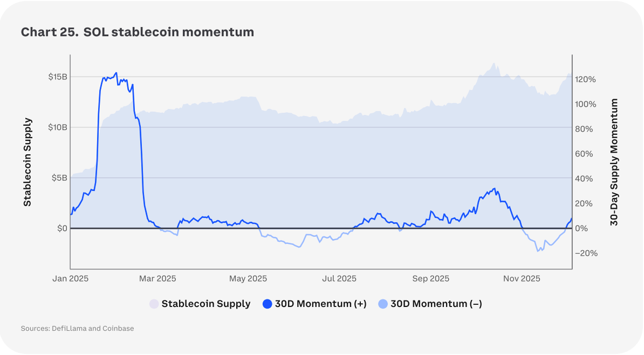This screenshot has height=355, width=644.
Task: Click the Stablecoin Supply legend dot
Action: [x=154, y=304]
